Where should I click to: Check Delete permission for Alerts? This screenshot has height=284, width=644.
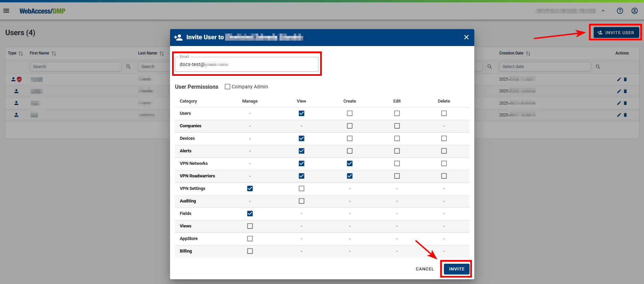tap(444, 151)
